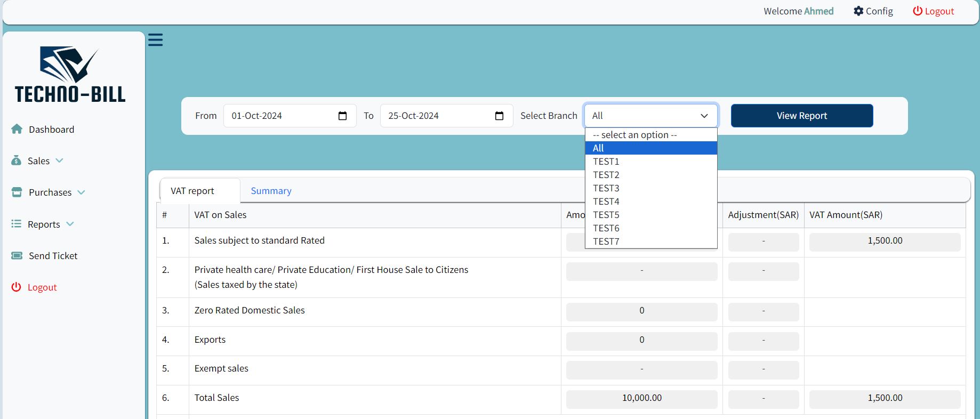Expand the Purchases submenu chevron
The image size is (980, 419).
(x=81, y=192)
